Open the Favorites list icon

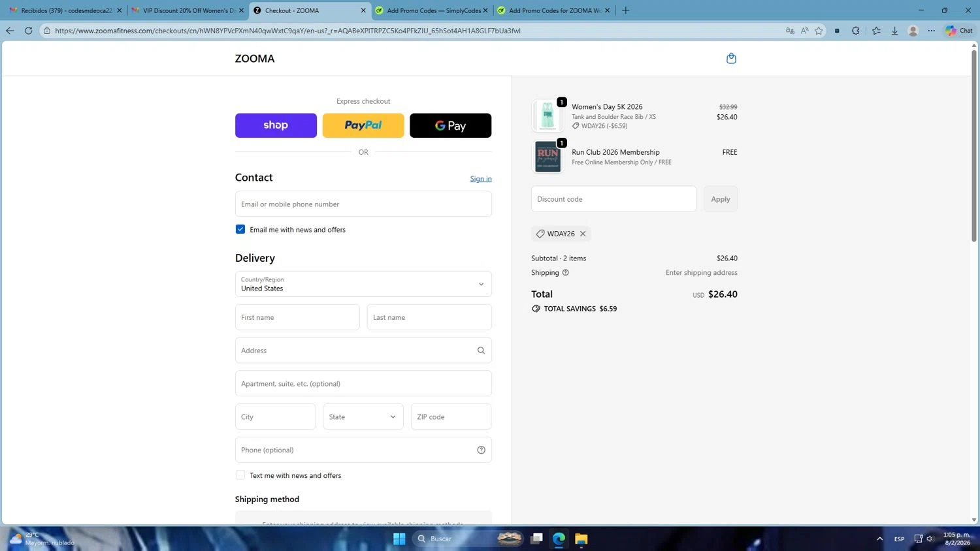(876, 31)
